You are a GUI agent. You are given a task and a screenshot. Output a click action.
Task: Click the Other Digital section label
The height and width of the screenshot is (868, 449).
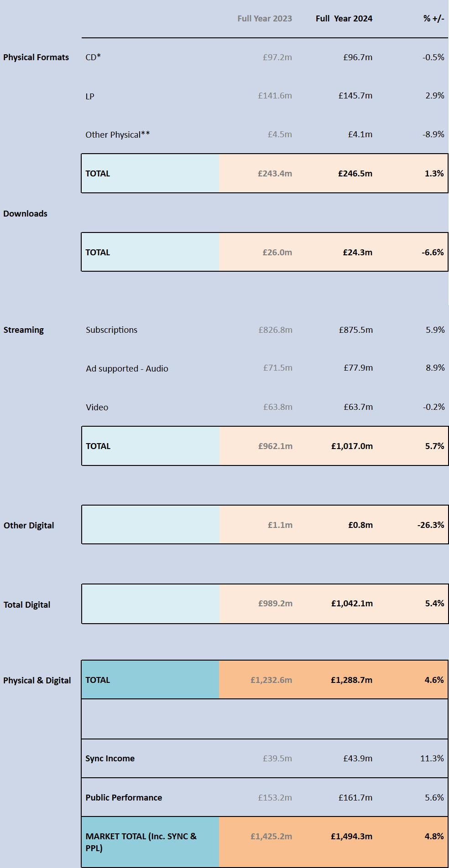tap(29, 526)
